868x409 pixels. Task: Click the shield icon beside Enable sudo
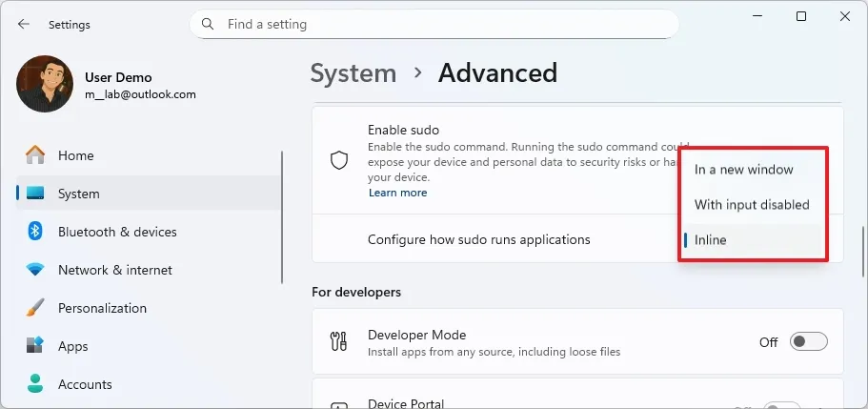(339, 161)
